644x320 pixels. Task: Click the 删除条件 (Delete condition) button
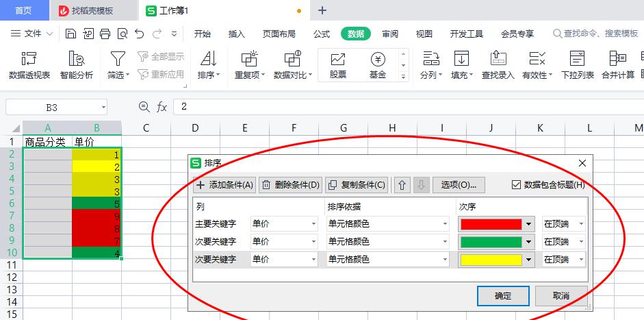pyautogui.click(x=291, y=185)
